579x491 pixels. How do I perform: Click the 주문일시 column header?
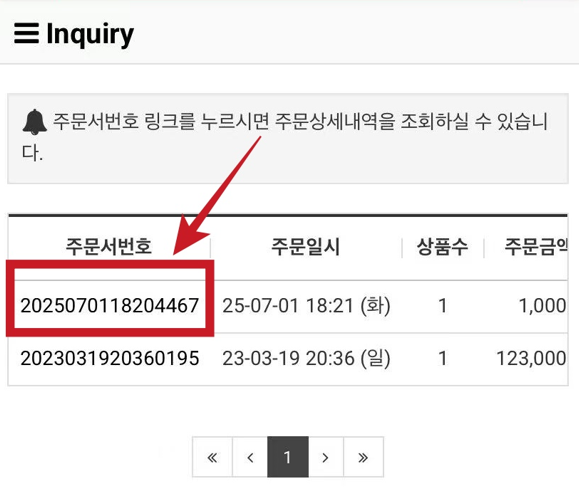(x=306, y=246)
